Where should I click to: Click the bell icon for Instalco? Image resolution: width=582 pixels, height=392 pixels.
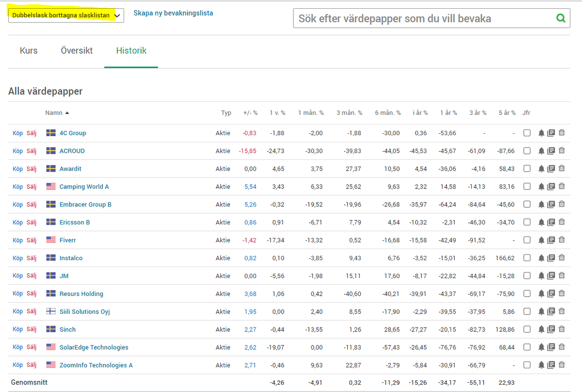(x=541, y=258)
